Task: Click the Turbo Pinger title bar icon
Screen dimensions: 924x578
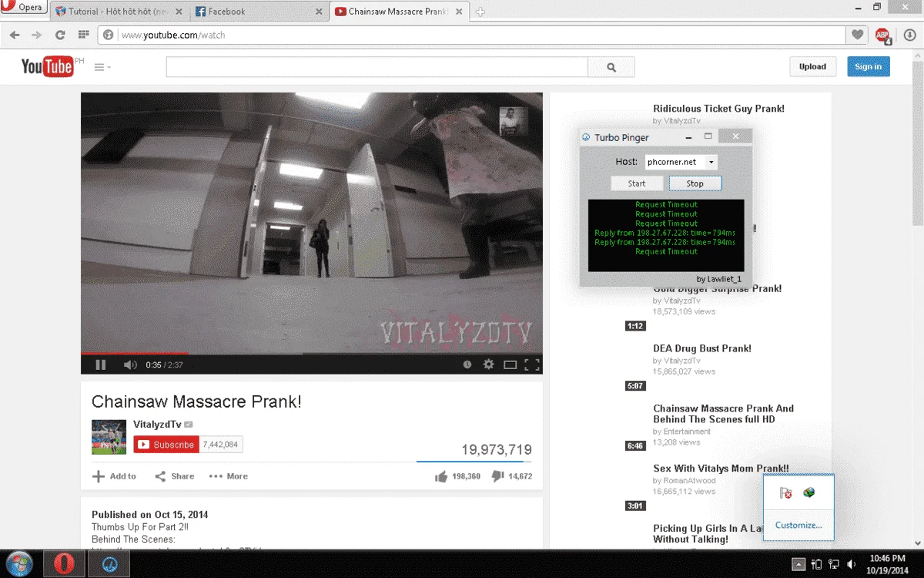Action: click(586, 137)
